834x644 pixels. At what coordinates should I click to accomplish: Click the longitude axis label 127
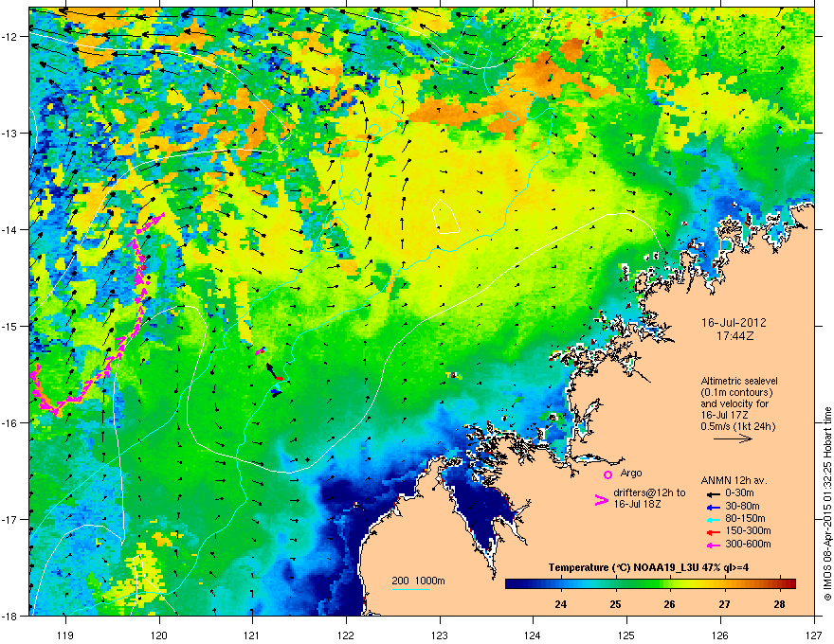(x=814, y=635)
